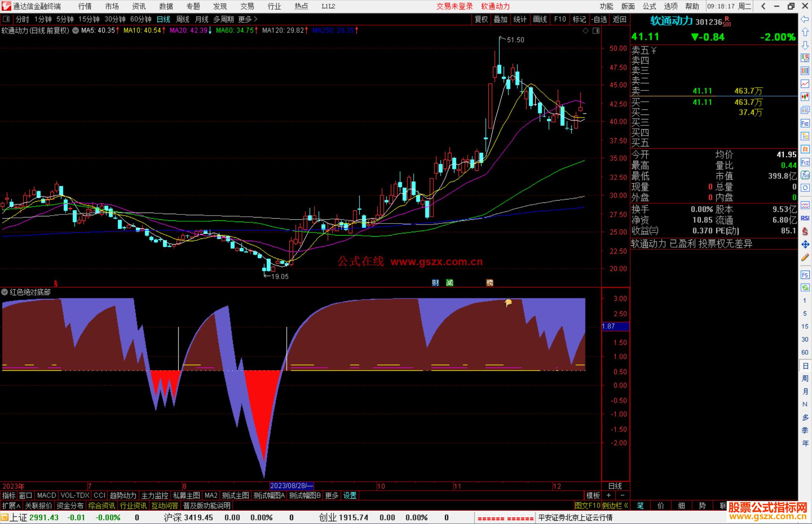Click the 复权 button

tap(481, 19)
